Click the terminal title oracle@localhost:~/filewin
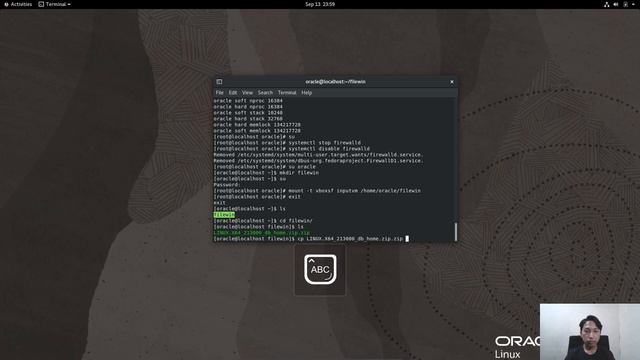 (x=335, y=82)
